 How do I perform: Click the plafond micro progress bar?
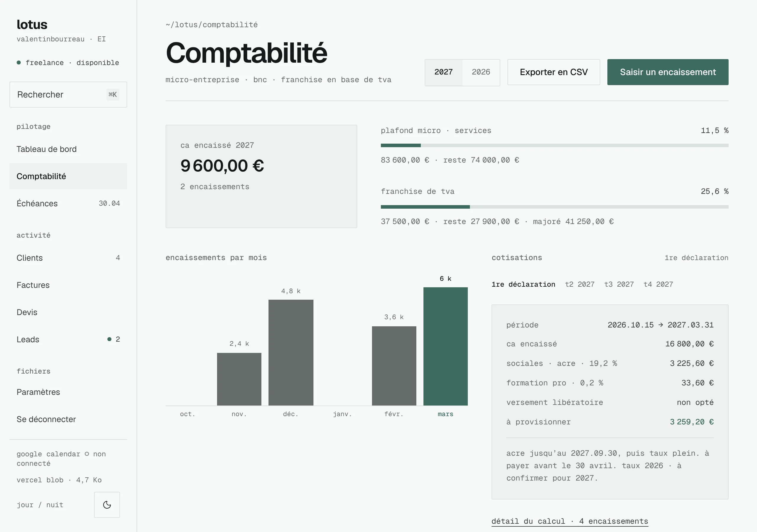click(554, 145)
